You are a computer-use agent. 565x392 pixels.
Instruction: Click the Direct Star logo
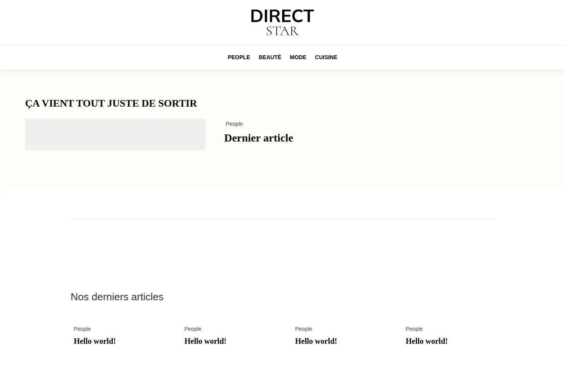pos(282,23)
